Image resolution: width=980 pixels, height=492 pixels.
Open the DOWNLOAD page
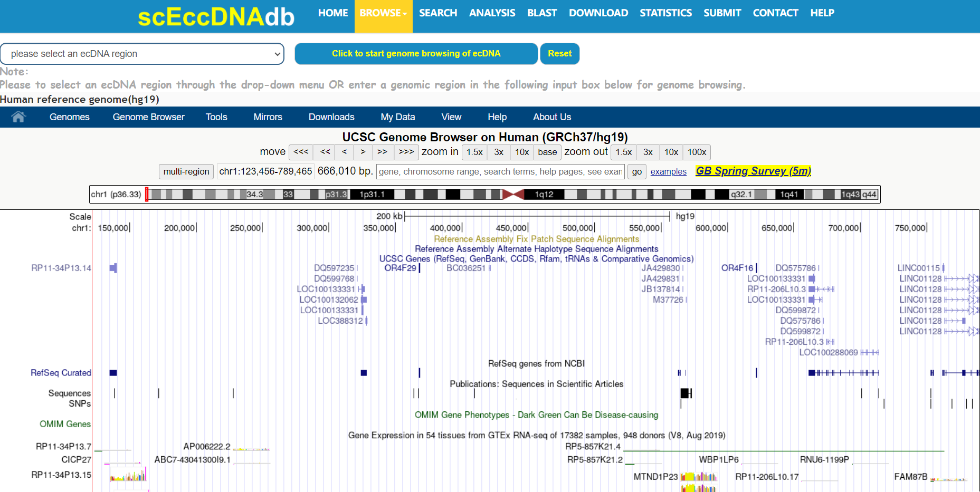coord(598,13)
